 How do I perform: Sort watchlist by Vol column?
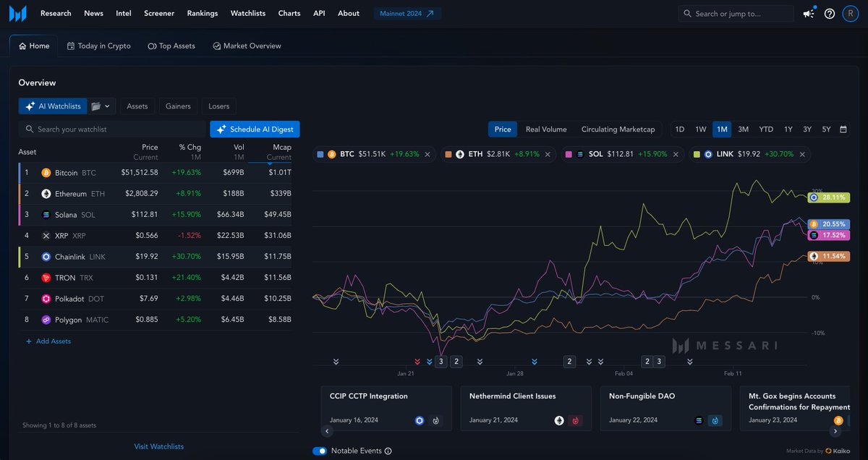click(238, 152)
